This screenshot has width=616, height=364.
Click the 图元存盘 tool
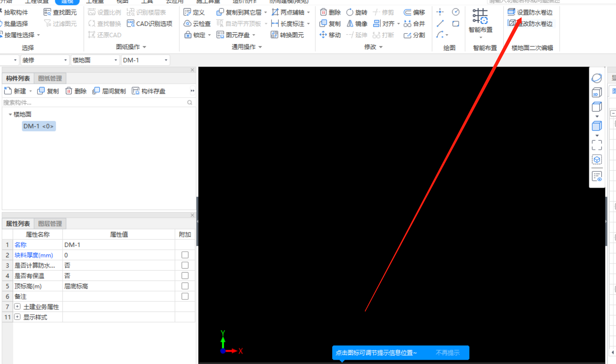coord(233,35)
